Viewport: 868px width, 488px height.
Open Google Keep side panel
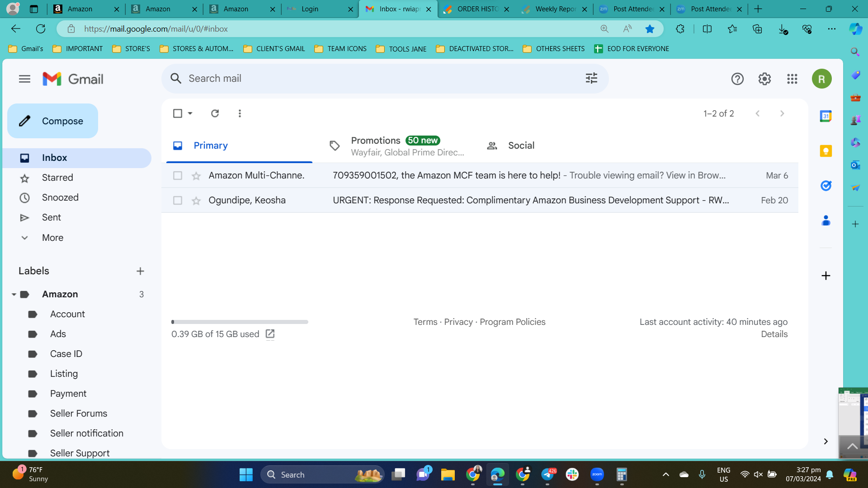point(826,151)
